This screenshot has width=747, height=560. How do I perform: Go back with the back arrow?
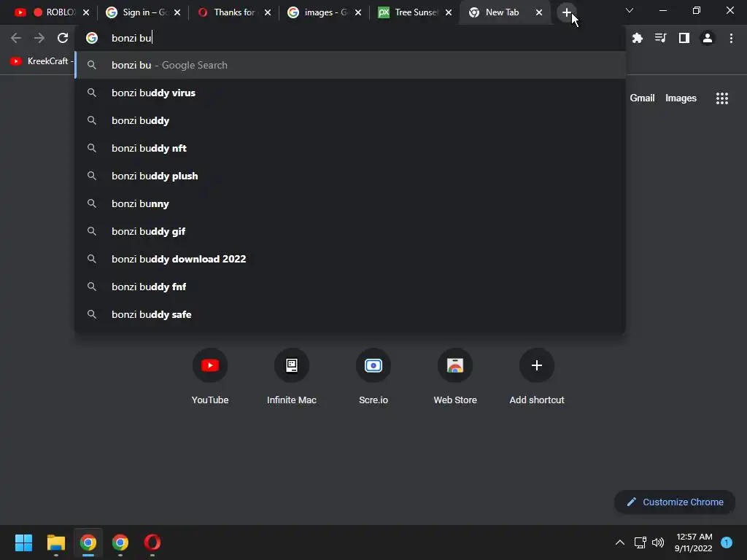coord(16,38)
